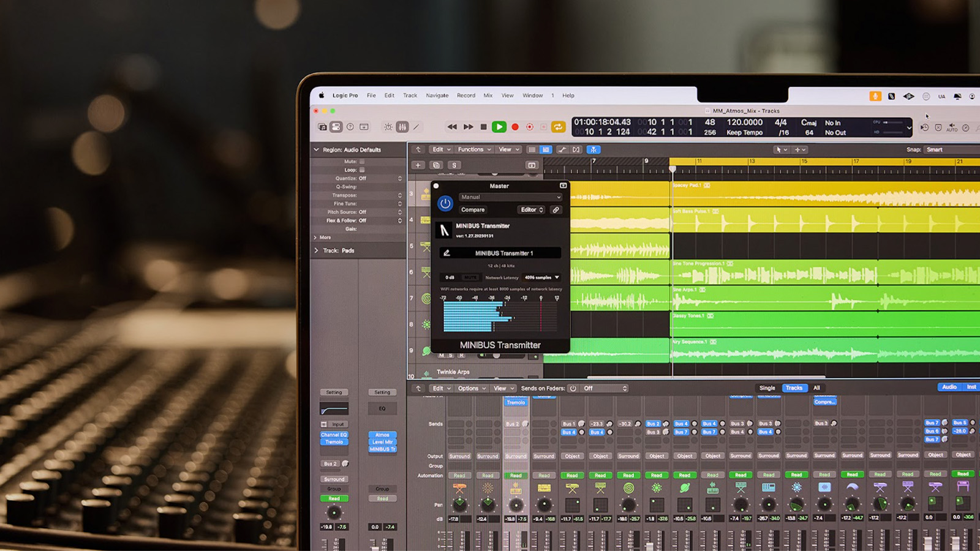Image resolution: width=980 pixels, height=551 pixels.
Task: Click the rename pencil icon beside MINIBUS Transmitter 1
Action: (x=447, y=253)
